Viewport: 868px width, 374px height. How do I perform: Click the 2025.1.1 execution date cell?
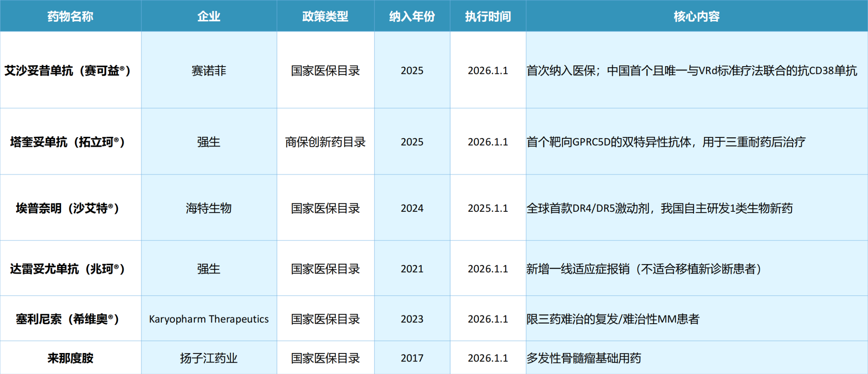click(488, 208)
